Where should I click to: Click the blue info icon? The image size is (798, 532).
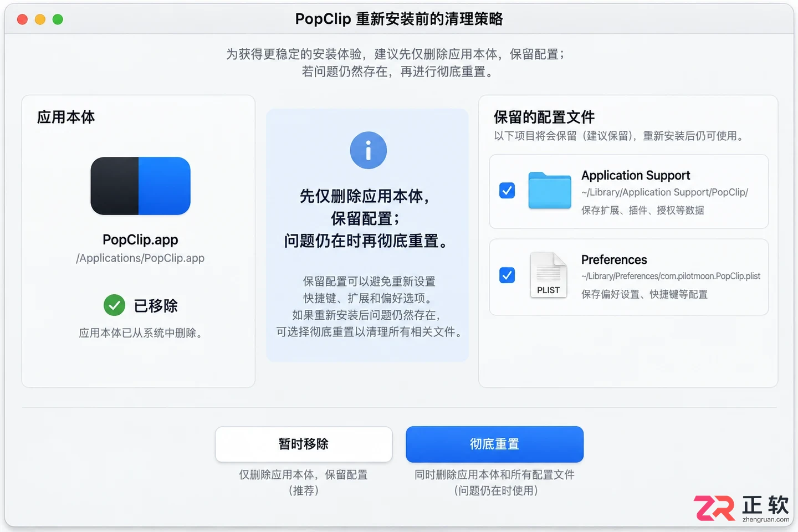(368, 150)
